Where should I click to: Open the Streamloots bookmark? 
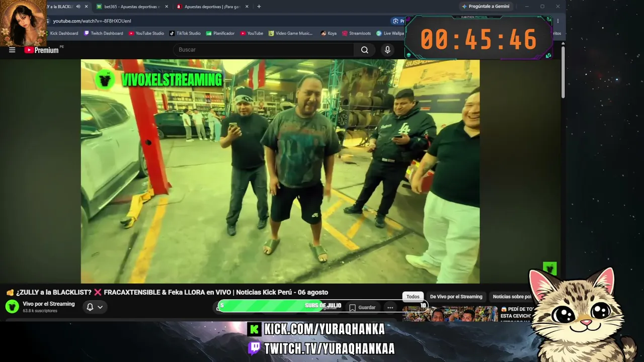coord(356,33)
